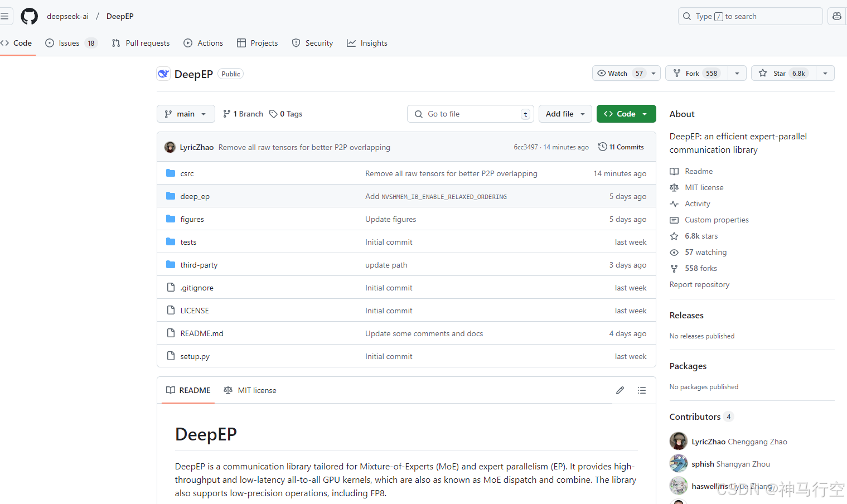This screenshot has height=504, width=847.
Task: Click the fork icon beside 558 forks
Action: (674, 268)
